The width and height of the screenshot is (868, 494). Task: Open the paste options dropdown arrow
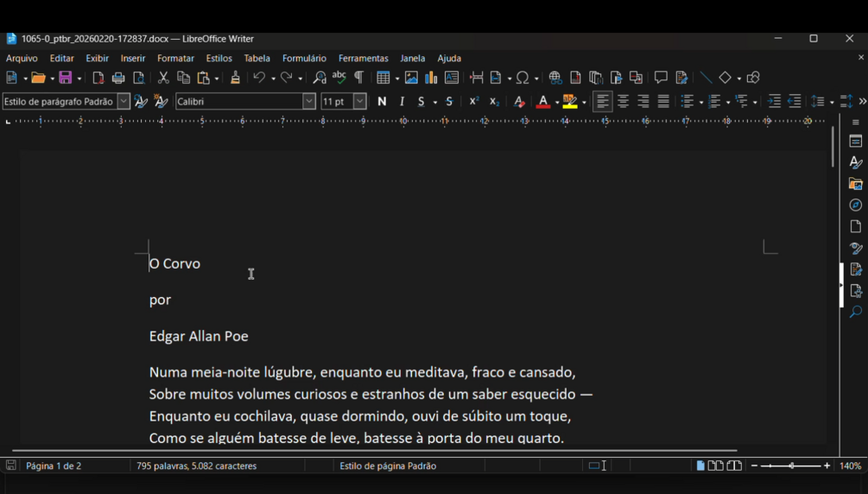pyautogui.click(x=217, y=79)
